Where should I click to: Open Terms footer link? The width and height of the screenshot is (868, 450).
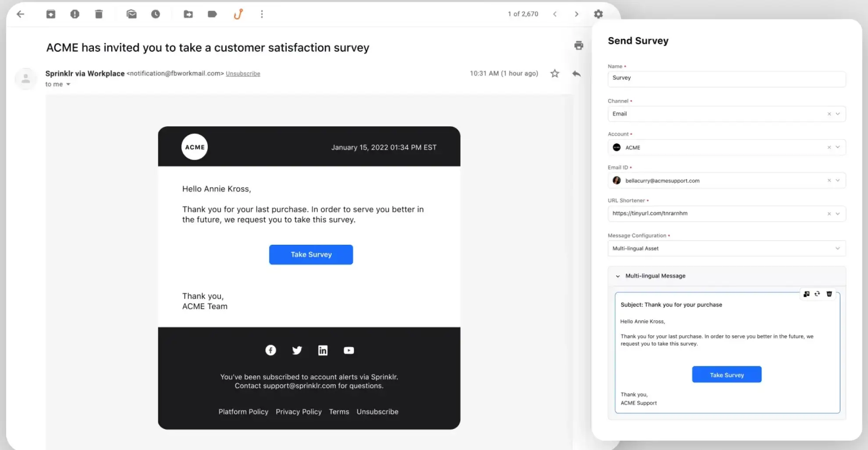pyautogui.click(x=339, y=411)
